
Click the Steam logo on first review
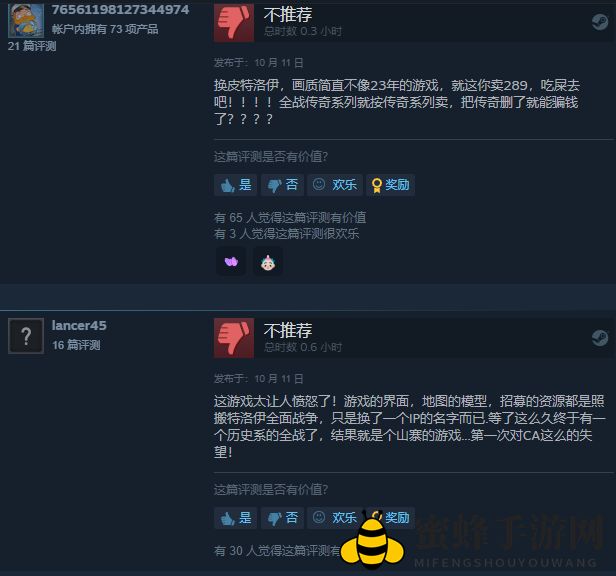600,22
